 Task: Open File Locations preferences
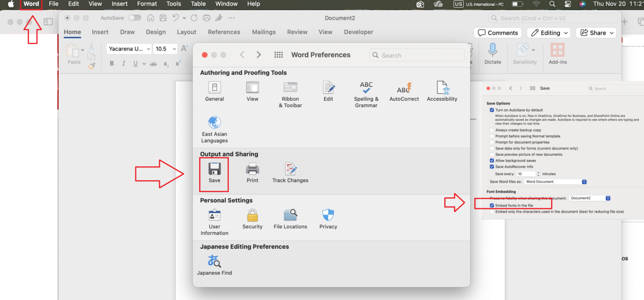[x=290, y=219]
